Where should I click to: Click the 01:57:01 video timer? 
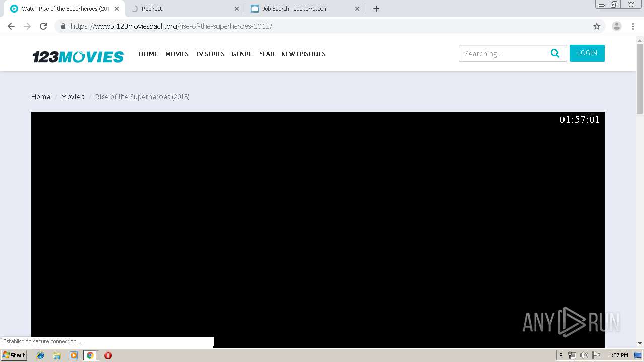pos(580,119)
